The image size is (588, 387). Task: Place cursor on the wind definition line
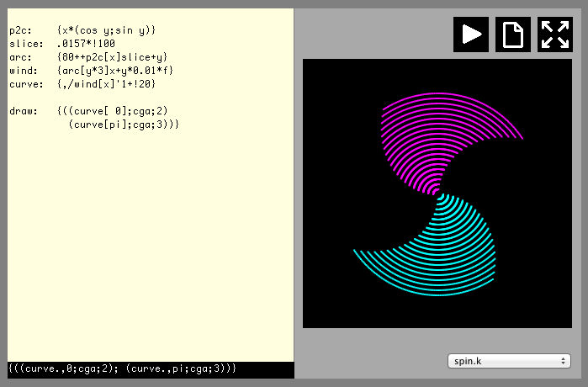click(x=91, y=71)
